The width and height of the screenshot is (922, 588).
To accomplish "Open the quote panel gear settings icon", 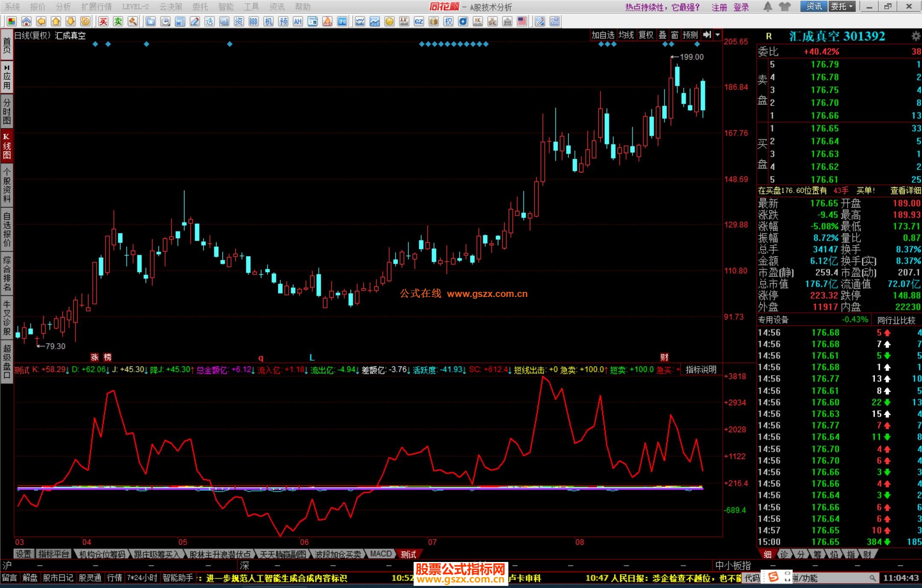I will (x=915, y=36).
